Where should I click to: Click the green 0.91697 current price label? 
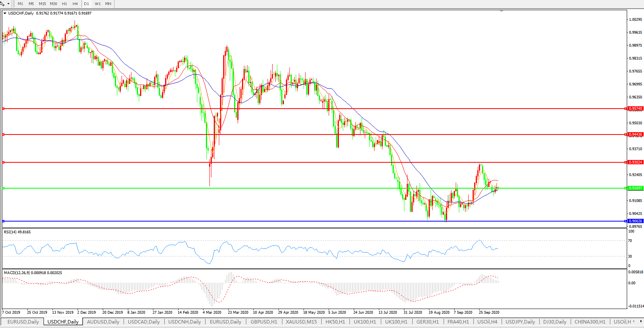[635, 188]
